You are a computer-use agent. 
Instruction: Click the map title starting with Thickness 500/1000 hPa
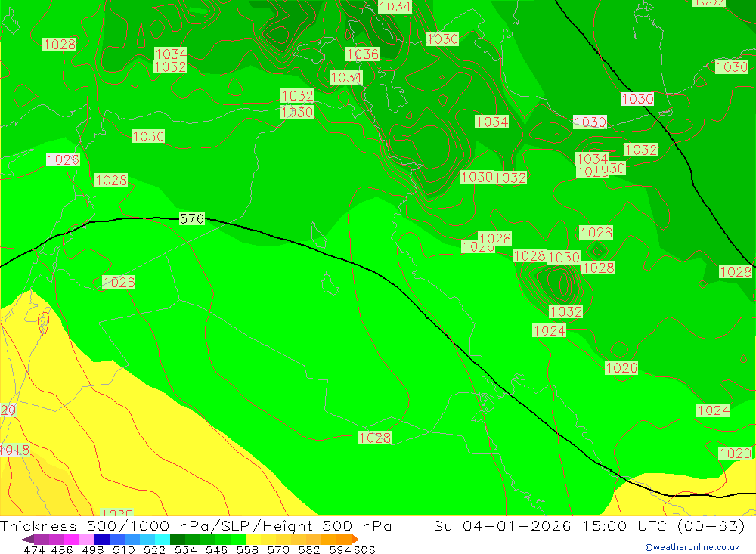pos(196,525)
